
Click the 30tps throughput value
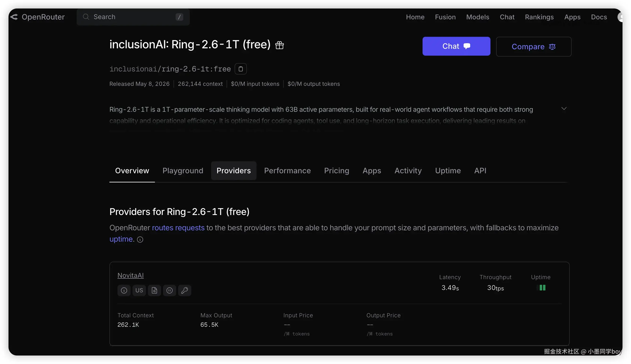495,288
